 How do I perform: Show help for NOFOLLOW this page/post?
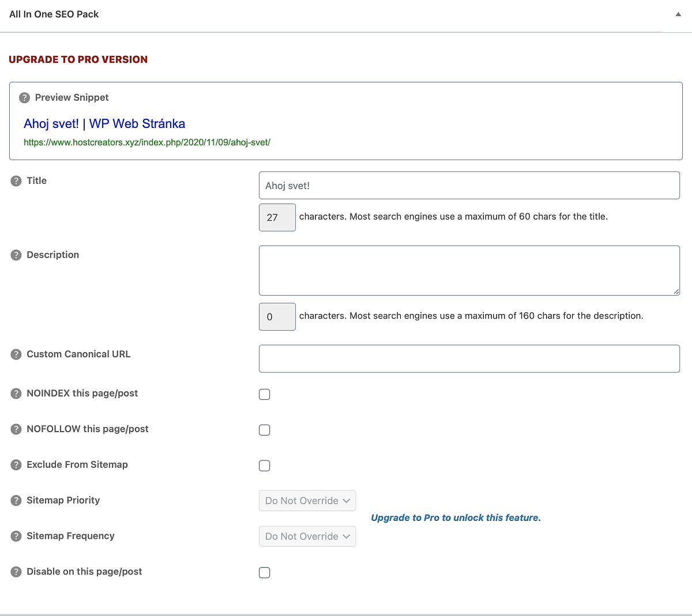16,429
